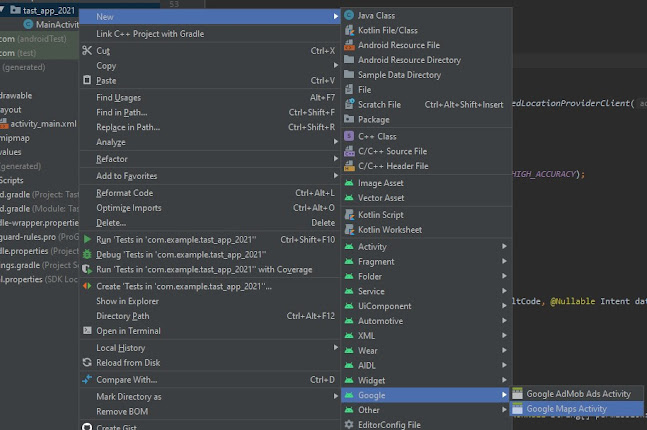The height and width of the screenshot is (430, 647).
Task: Click Open in Terminal
Action: 128,331
